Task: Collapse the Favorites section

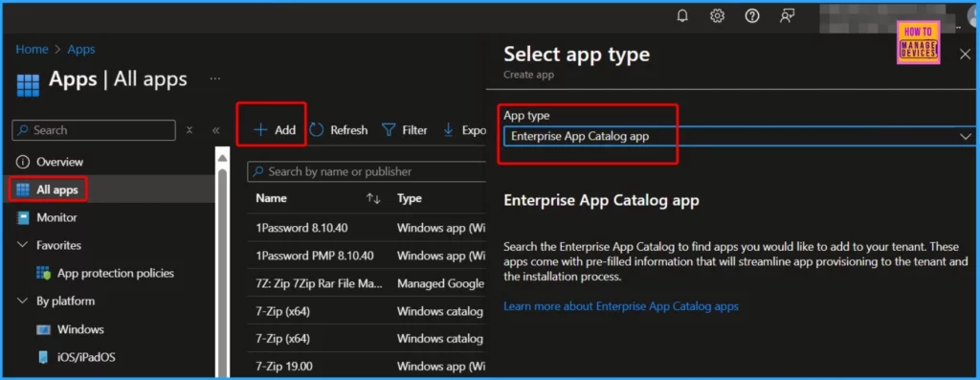Action: tap(23, 245)
